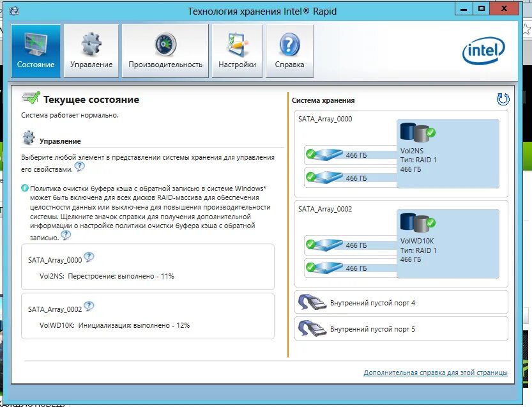The width and height of the screenshot is (532, 407).
Task: Click the refresh icon in Система хранения
Action: pos(503,100)
